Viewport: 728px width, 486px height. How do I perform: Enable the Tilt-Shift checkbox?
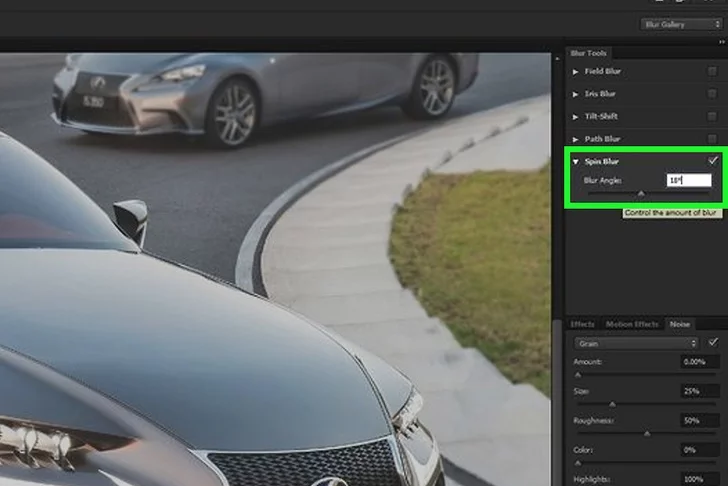[712, 116]
